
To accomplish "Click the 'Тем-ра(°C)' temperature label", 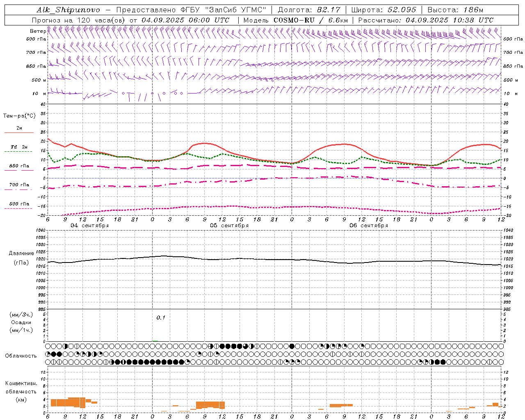I will [19, 116].
